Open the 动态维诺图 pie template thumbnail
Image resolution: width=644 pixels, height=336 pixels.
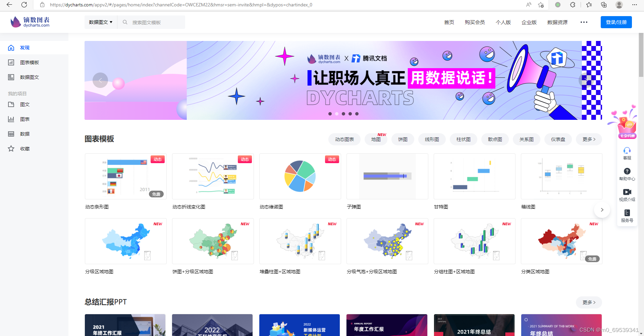[300, 177]
